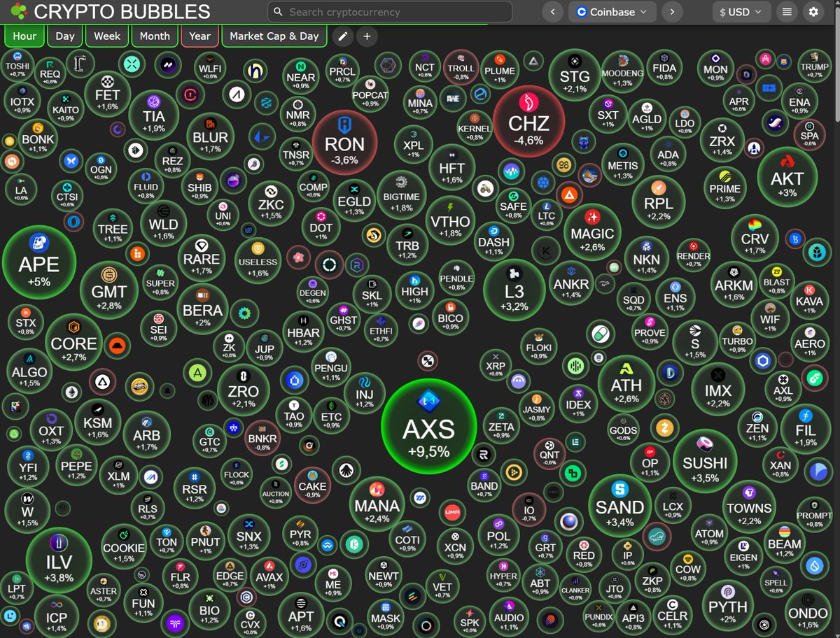
Task: Switch to the Hour tab
Action: [x=24, y=36]
